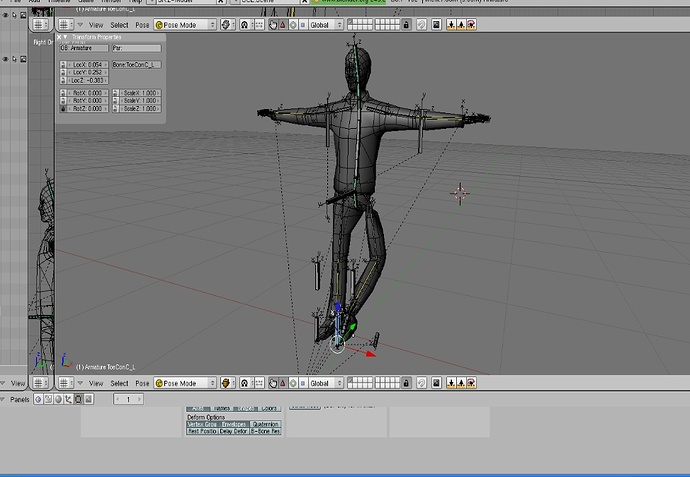Open the Pose menu in upper 3D header

click(x=142, y=25)
